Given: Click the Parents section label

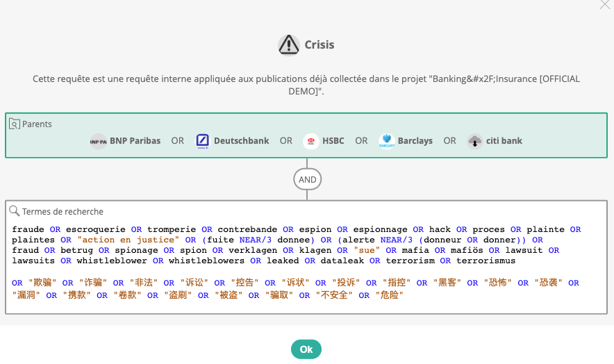Looking at the screenshot, I should [x=37, y=124].
